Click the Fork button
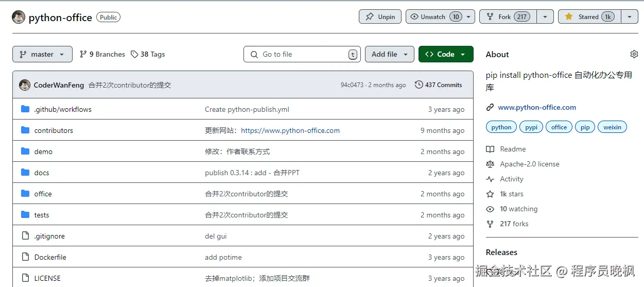Viewport: 644px width, 287px height. click(x=508, y=16)
